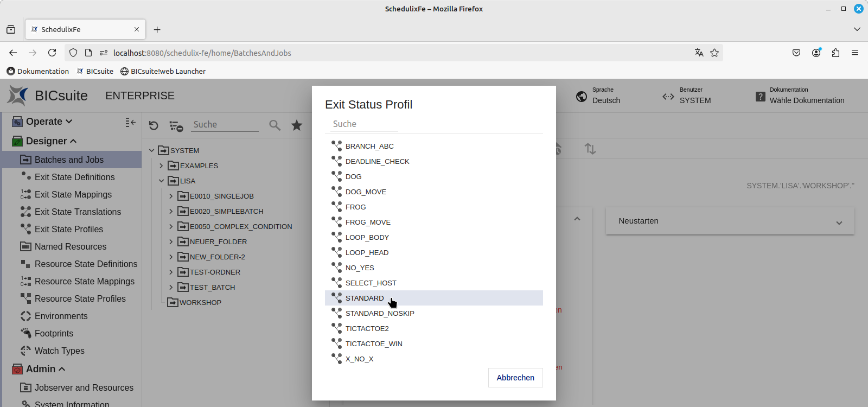Open Exit State Definitions page

tap(74, 177)
